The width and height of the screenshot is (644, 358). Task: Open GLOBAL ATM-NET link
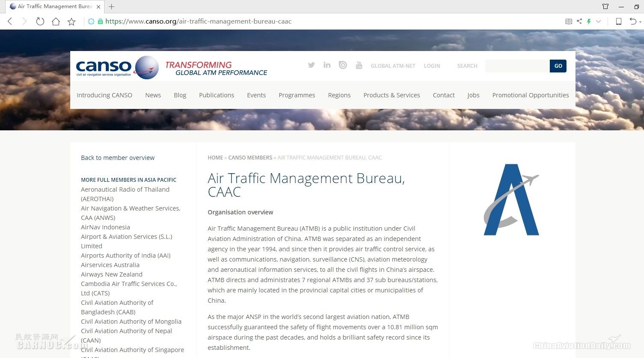coord(393,66)
